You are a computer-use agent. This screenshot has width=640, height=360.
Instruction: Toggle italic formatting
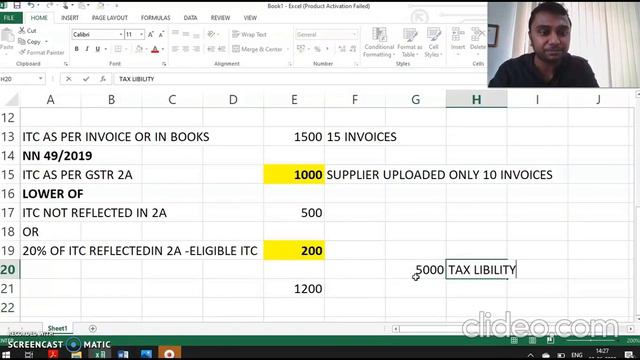pos(87,49)
